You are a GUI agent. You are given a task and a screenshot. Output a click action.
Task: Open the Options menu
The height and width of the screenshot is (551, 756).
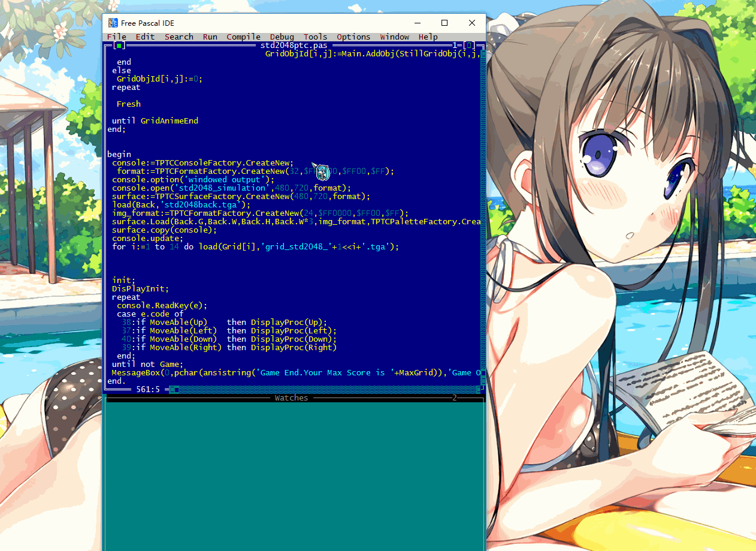pos(353,37)
